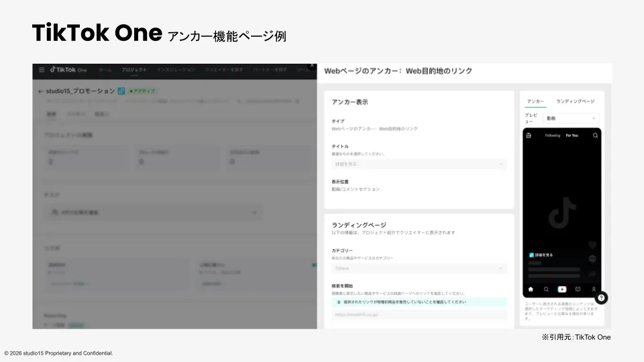Open the タイトル dropdown
Screen dimensions: 644x362
419,164
